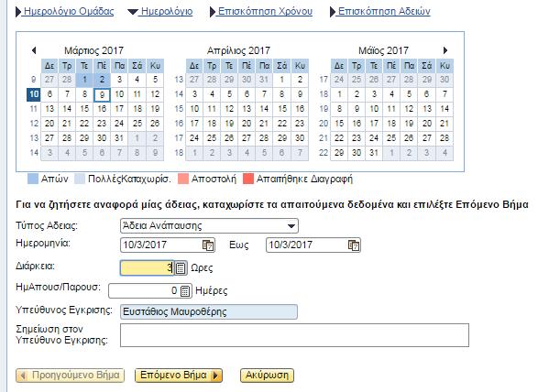Select 9 March 2017 highlighted day
This screenshot has height=392, width=538.
click(x=102, y=94)
